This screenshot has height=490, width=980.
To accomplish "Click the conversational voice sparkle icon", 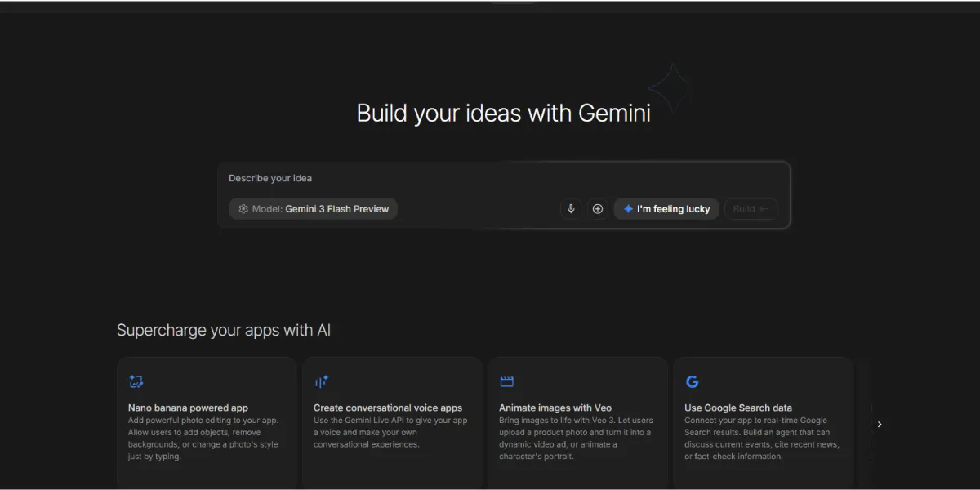I will click(x=321, y=381).
